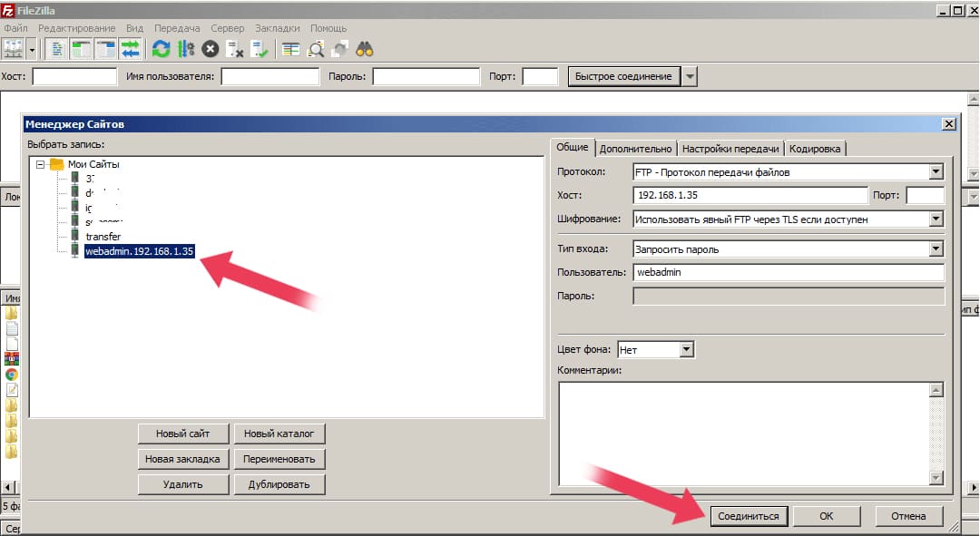Viewport: 980px width, 536px height.
Task: Open the Site Manager icon's dropdown arrow
Action: click(31, 49)
